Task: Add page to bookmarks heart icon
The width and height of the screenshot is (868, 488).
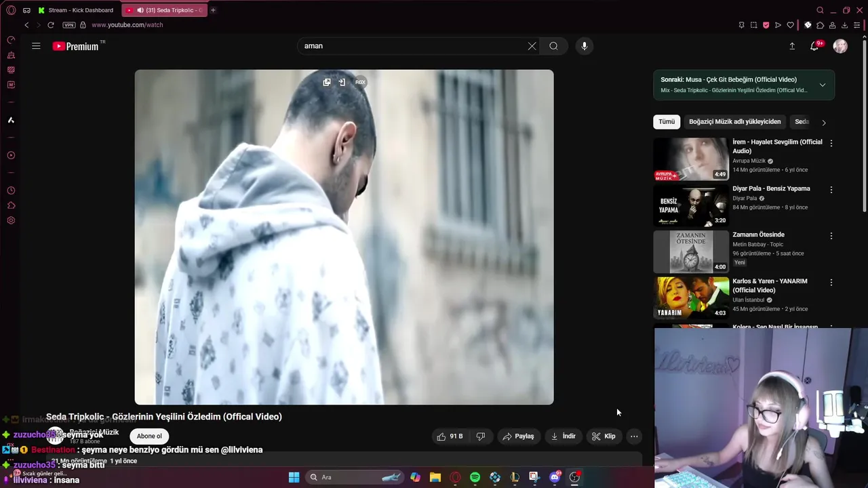Action: pos(790,25)
